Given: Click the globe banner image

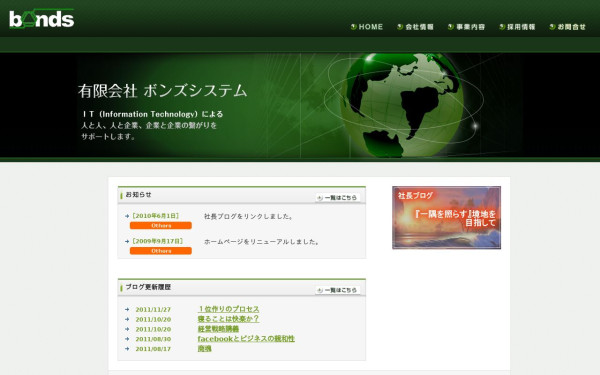Looking at the screenshot, I should click(300, 105).
